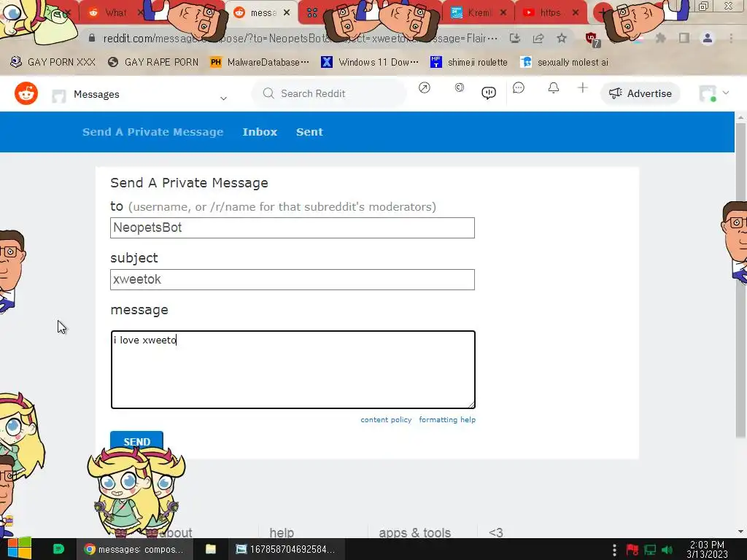Open the Windows 11 Dow bookmark
747x560 pixels.
(370, 62)
